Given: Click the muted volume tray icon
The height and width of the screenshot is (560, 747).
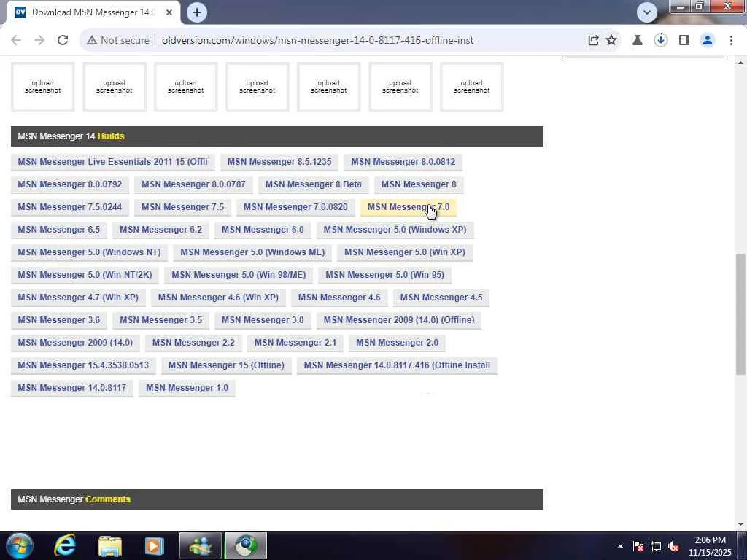Looking at the screenshot, I should [673, 546].
